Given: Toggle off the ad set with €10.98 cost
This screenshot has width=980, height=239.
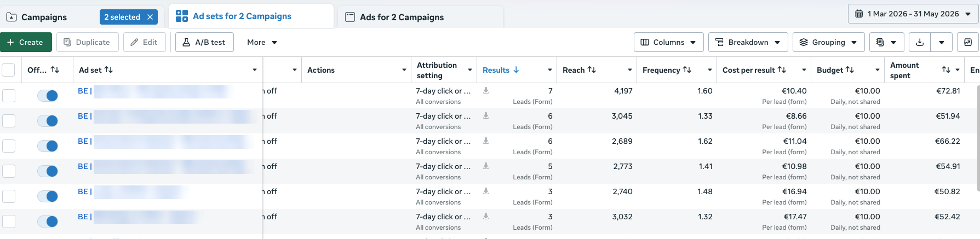Looking at the screenshot, I should coord(48,171).
